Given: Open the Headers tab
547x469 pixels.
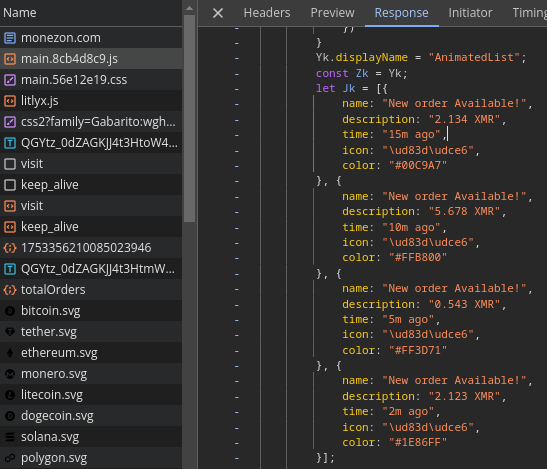Looking at the screenshot, I should [267, 13].
